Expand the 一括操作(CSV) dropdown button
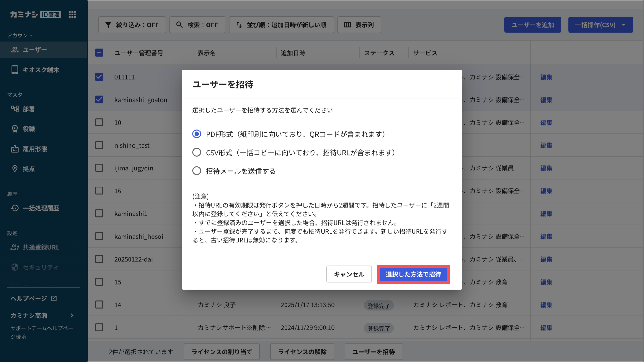Image resolution: width=644 pixels, height=362 pixels. click(600, 25)
